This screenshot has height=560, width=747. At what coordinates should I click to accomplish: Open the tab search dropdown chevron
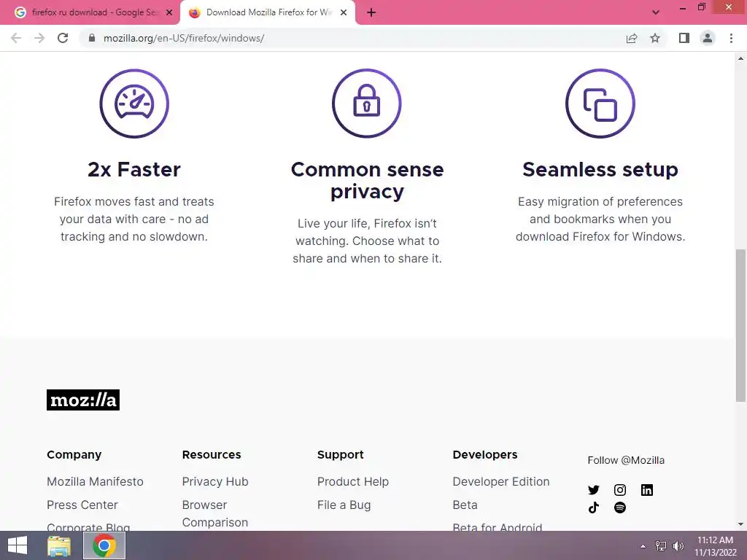pyautogui.click(x=656, y=12)
